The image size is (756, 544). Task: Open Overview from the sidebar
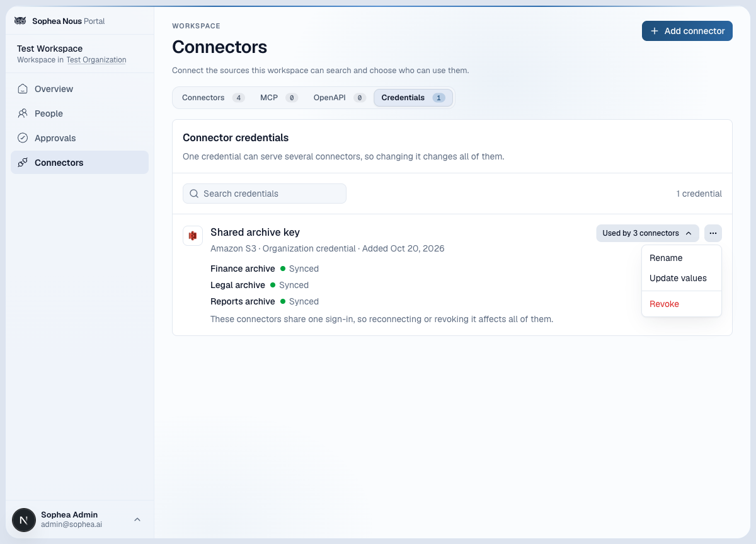point(79,89)
